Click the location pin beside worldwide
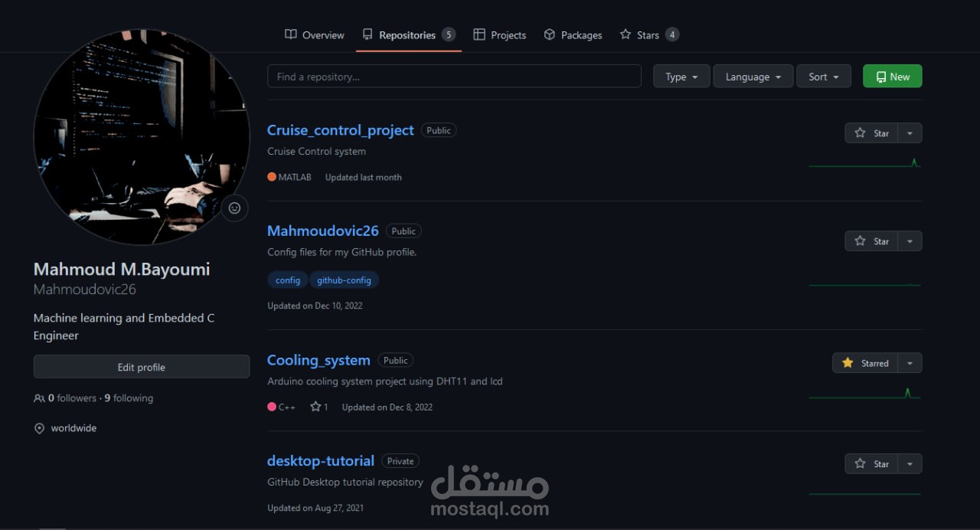The image size is (980, 530). (x=39, y=428)
